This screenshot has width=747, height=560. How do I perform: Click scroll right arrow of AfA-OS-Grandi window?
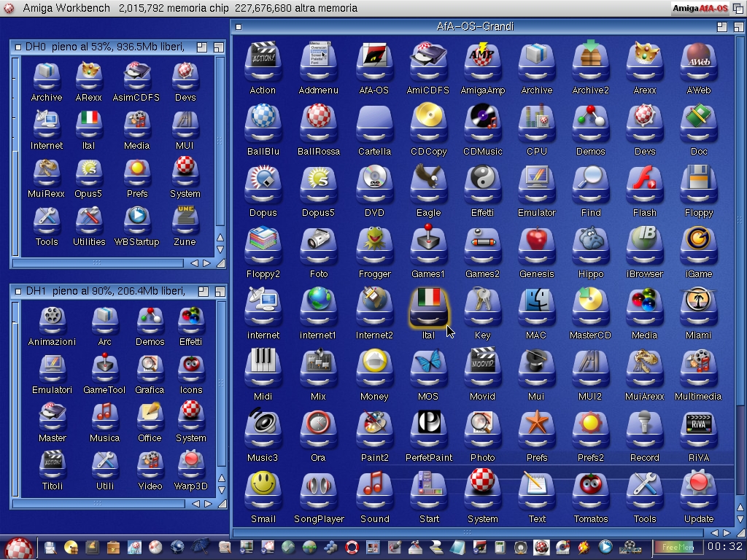tap(726, 534)
